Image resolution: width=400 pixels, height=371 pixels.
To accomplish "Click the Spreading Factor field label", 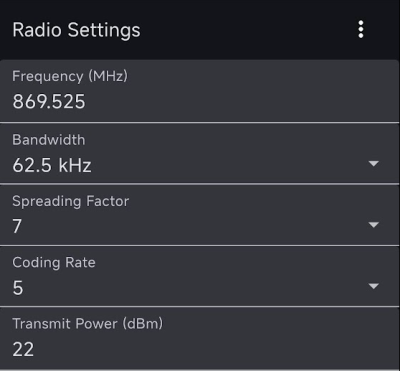I will pos(71,201).
